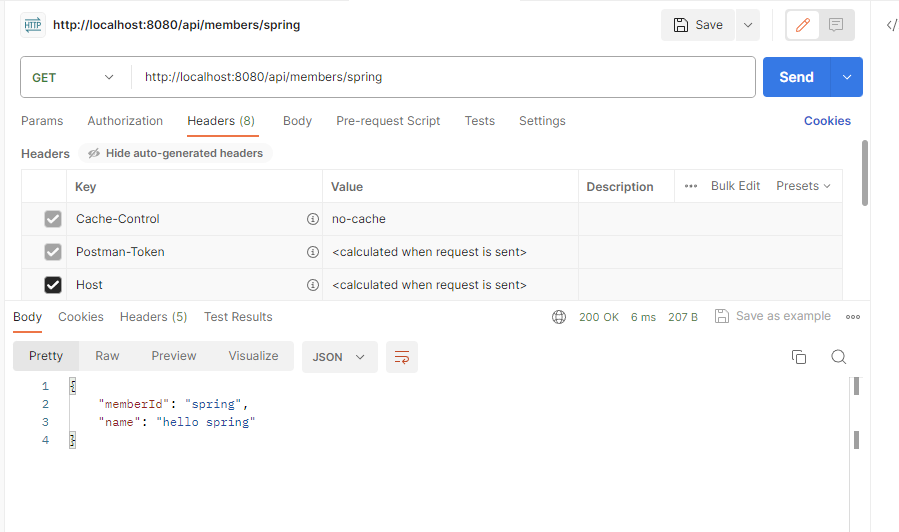
Task: Click the 207 B response size
Action: (683, 317)
